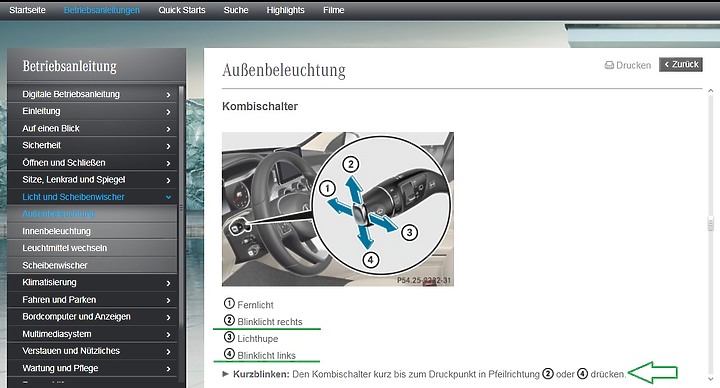The image size is (720, 388).
Task: Open the Betriebsanleitungen menu item
Action: click(101, 10)
